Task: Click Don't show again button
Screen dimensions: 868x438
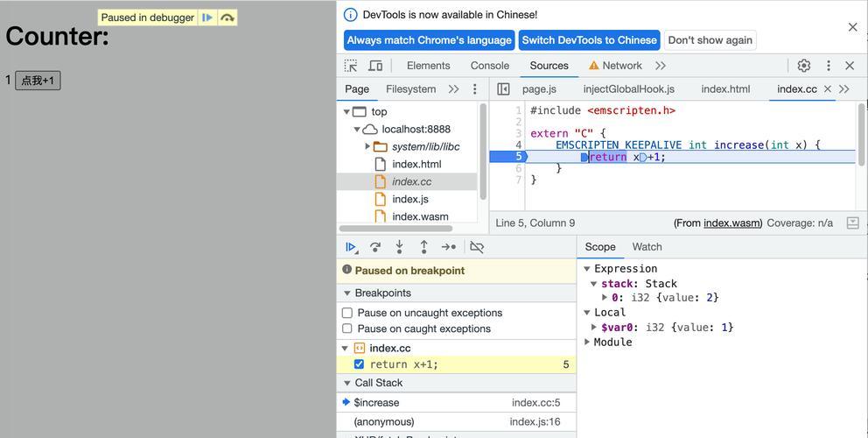Action: click(x=710, y=40)
